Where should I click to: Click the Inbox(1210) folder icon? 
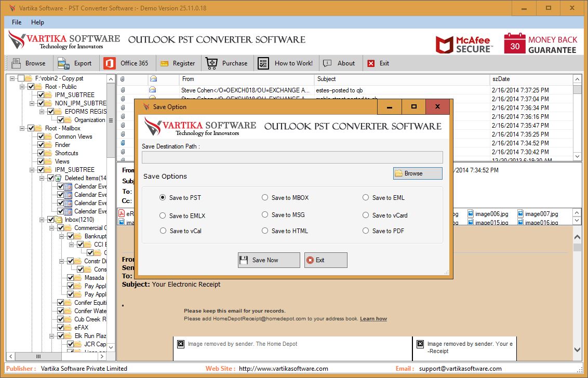click(59, 220)
